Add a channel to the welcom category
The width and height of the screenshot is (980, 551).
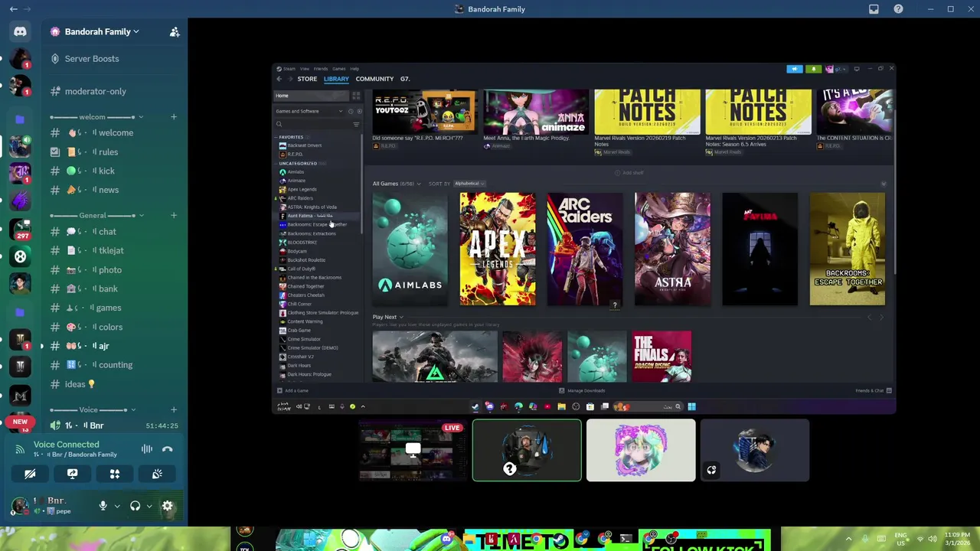click(174, 117)
